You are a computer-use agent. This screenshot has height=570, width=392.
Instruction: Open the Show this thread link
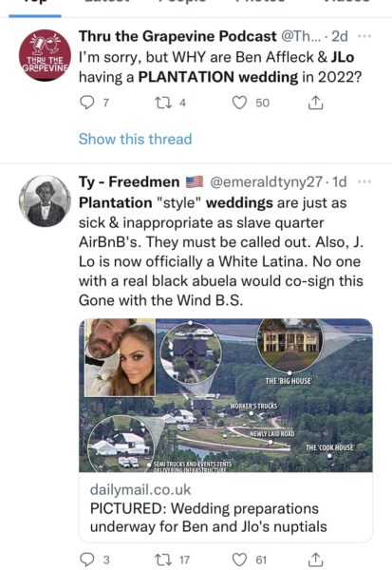click(x=135, y=139)
